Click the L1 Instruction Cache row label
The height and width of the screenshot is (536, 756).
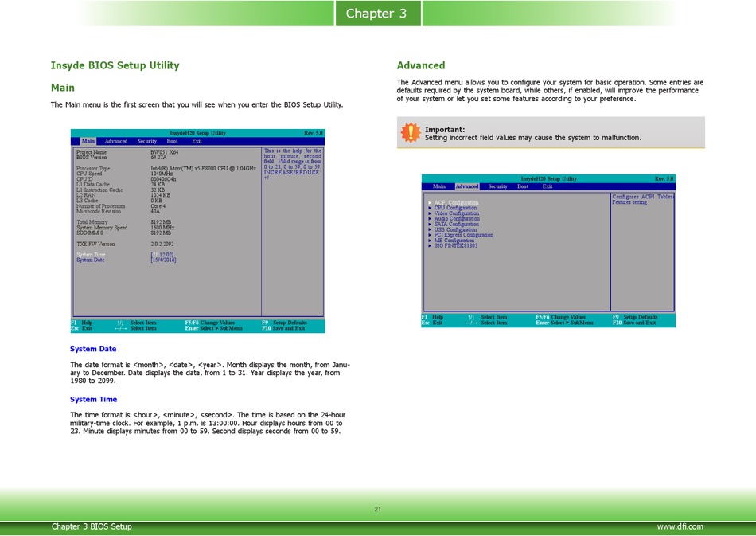click(99, 190)
